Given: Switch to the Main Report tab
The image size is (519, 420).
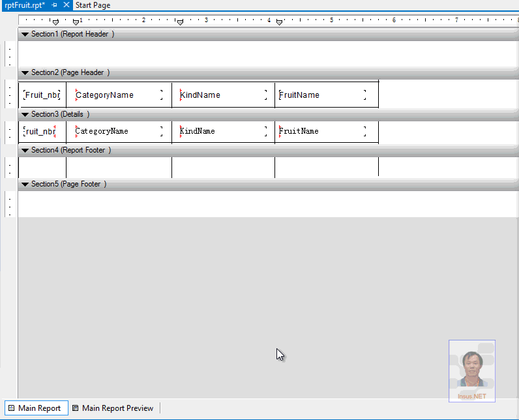Looking at the screenshot, I should coord(36,408).
